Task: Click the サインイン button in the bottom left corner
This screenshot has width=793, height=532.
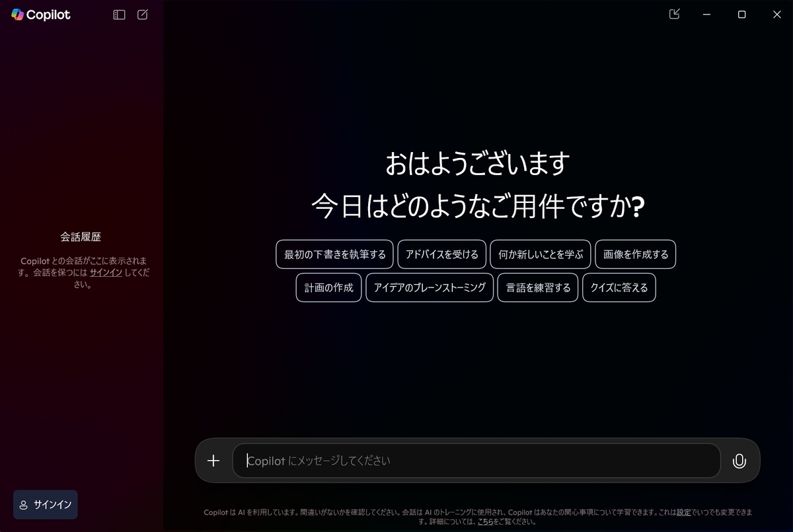Action: pos(46,505)
